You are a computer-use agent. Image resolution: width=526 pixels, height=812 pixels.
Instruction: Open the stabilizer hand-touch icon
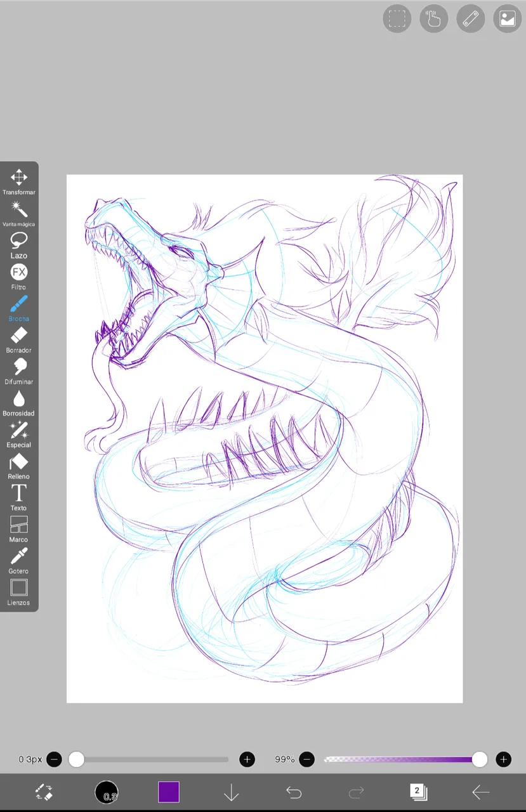[x=434, y=18]
